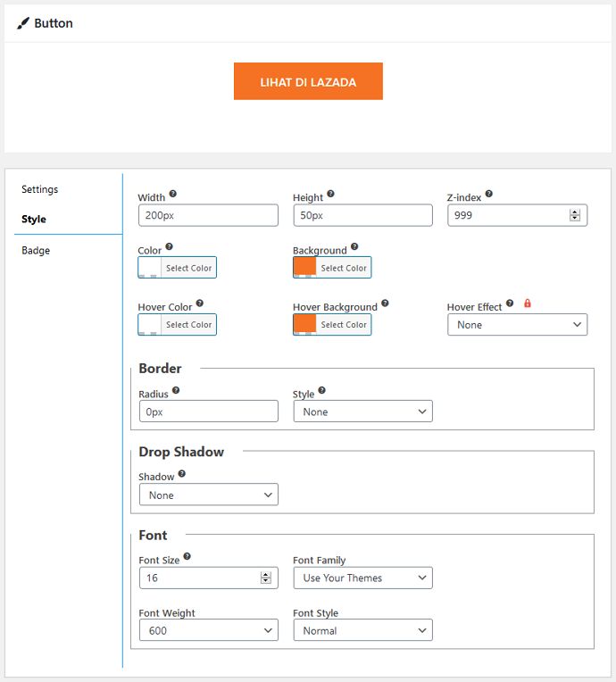Screen dimensions: 616x682
Task: Click Select Color for Hover Color
Action: [x=188, y=324]
